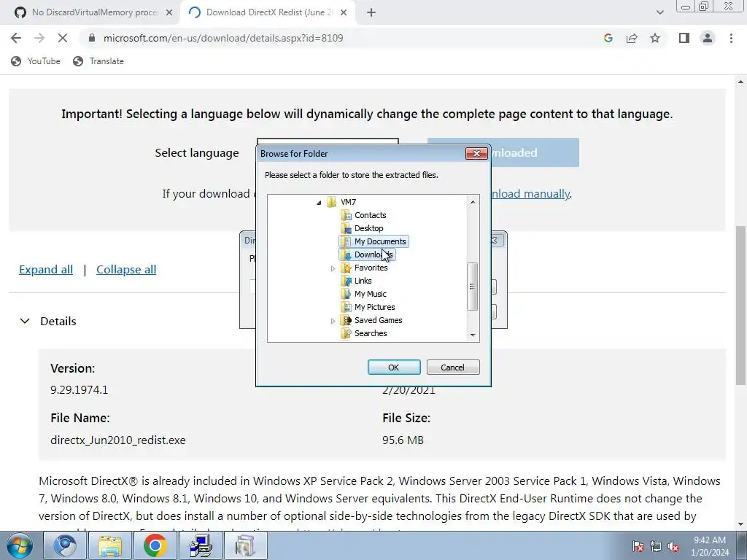Image resolution: width=747 pixels, height=560 pixels.
Task: Collapse the Details section chevron
Action: point(25,321)
